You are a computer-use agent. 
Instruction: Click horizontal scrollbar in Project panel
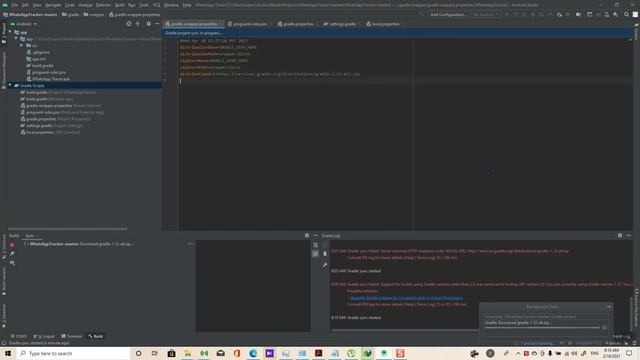[x=67, y=229]
